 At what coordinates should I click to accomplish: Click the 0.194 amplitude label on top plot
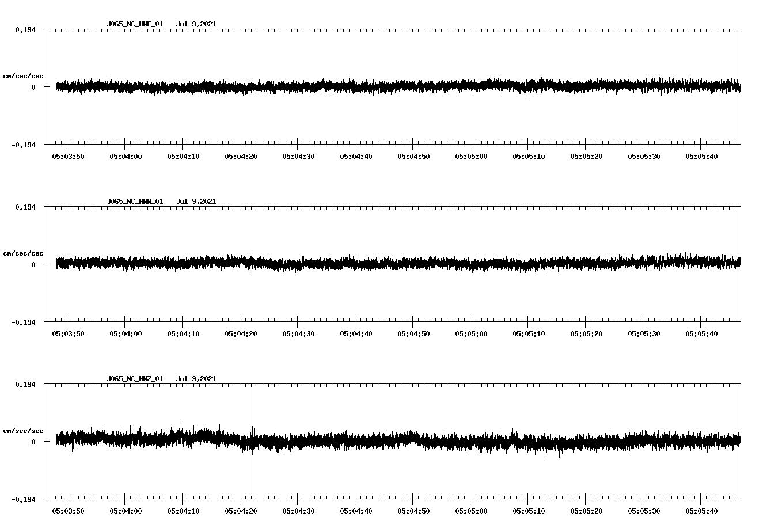[x=25, y=29]
